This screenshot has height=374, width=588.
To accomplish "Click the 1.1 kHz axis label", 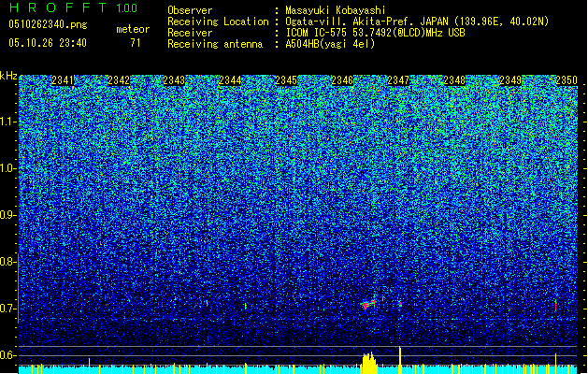I will (x=8, y=122).
